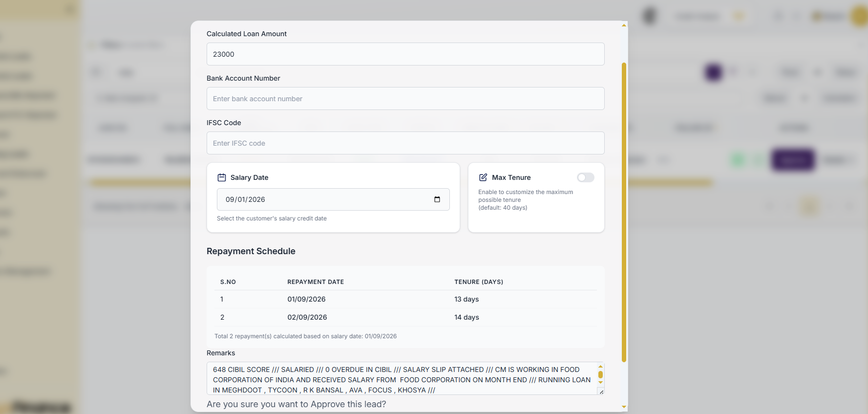This screenshot has height=414, width=868.
Task: Click the Salary Date field showing 09/01/2026
Action: coord(333,199)
